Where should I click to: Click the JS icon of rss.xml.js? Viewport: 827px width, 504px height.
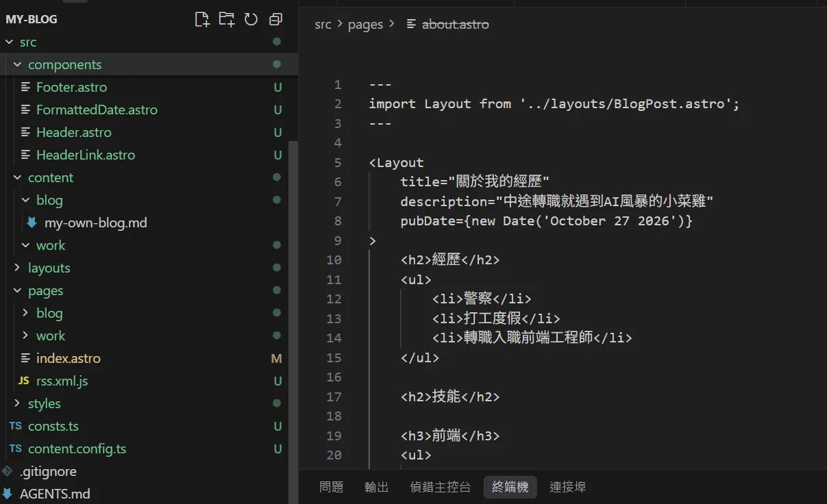point(23,381)
